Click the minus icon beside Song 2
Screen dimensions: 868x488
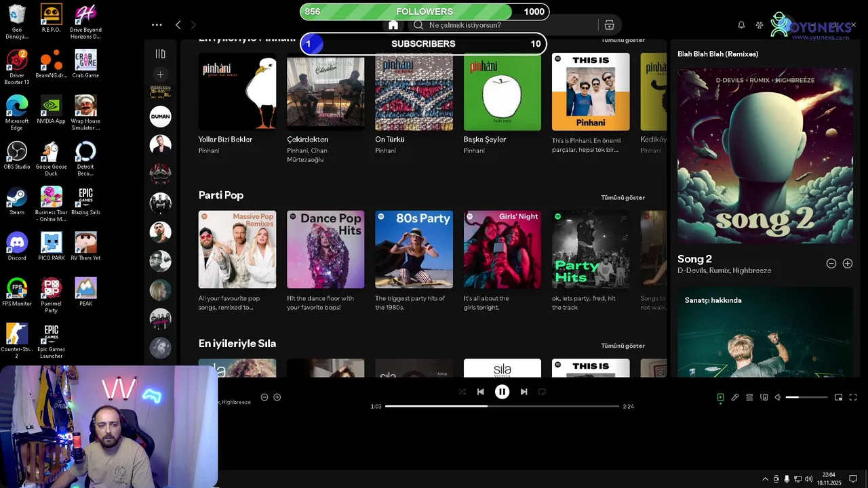pos(831,264)
